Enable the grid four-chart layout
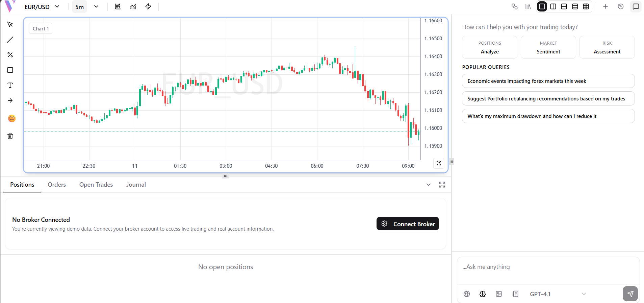Viewport: 644px width, 303px height. (586, 7)
